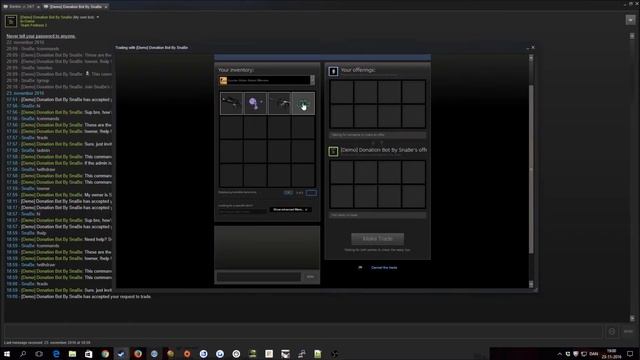The width and height of the screenshot is (640, 360).
Task: Go to the previous inventory page
Action: coord(288,193)
